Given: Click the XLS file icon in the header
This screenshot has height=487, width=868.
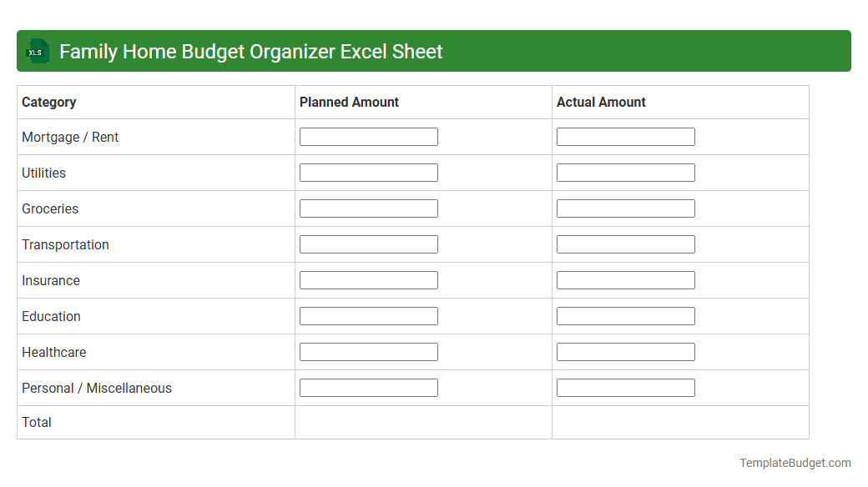Looking at the screenshot, I should 37,51.
